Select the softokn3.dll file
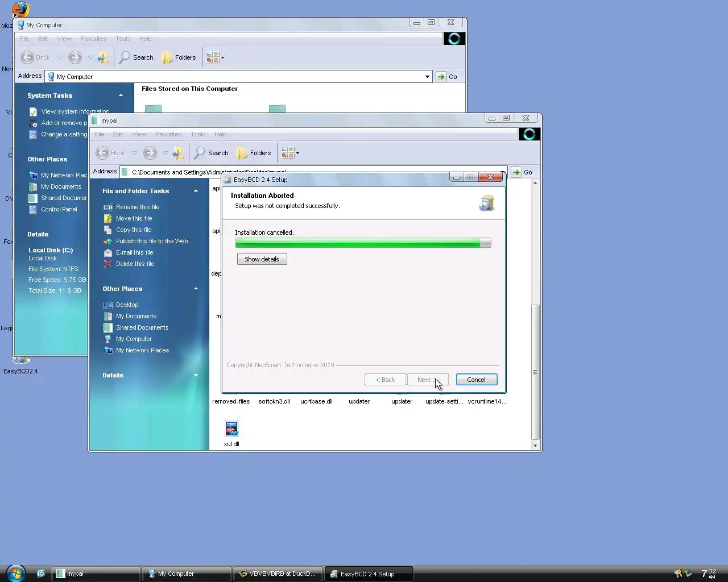 pos(274,401)
